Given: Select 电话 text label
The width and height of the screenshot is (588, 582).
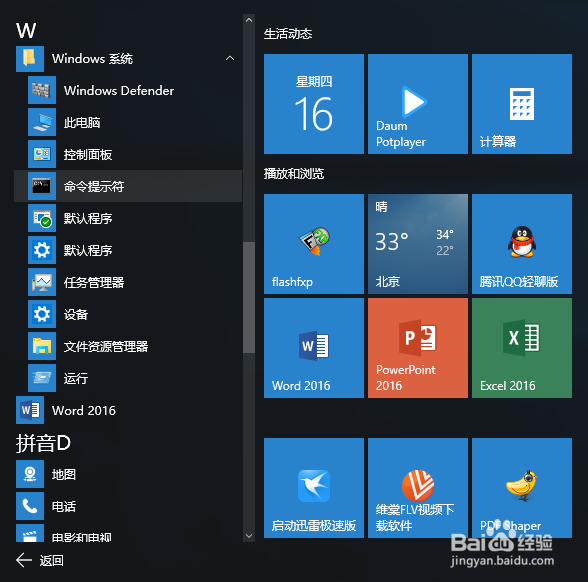Looking at the screenshot, I should coord(64,507).
